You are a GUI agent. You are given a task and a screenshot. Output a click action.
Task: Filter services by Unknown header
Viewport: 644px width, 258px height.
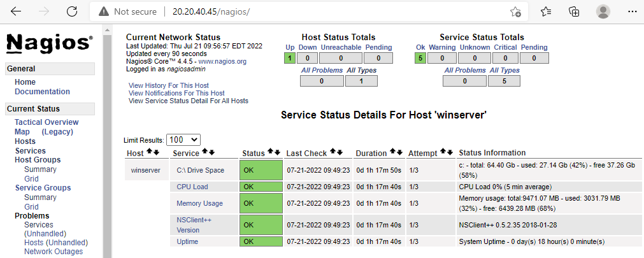pos(475,48)
